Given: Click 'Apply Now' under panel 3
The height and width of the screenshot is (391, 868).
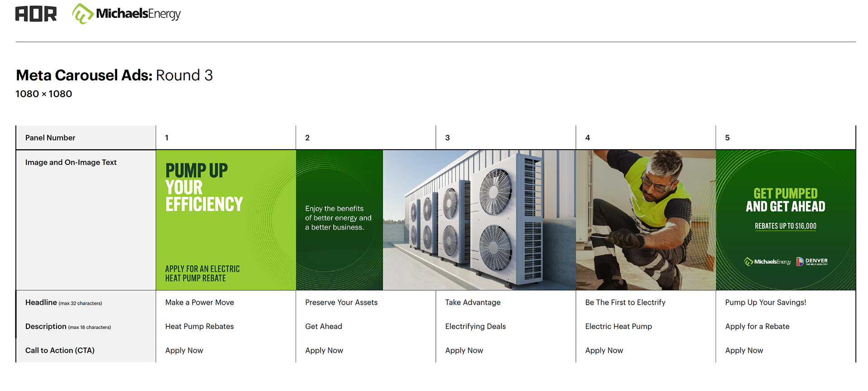Looking at the screenshot, I should (464, 350).
